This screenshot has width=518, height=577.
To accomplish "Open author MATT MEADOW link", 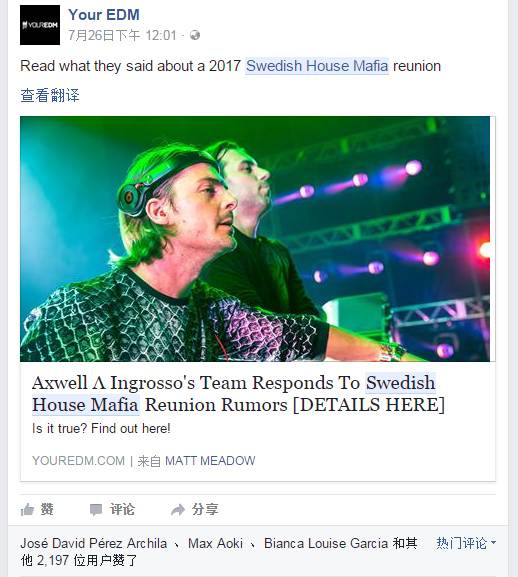I will click(210, 461).
